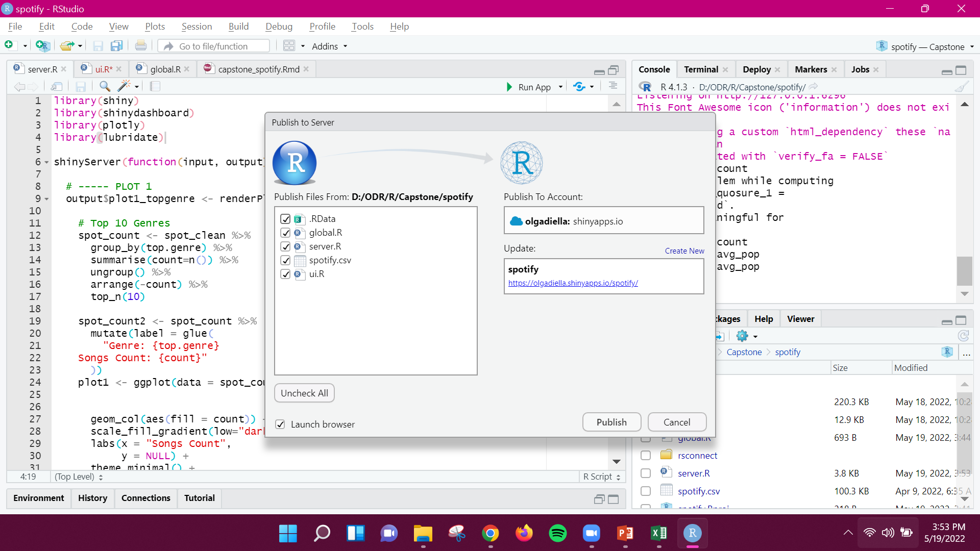Image resolution: width=980 pixels, height=551 pixels.
Task: Disable the Launch browser option
Action: (280, 424)
